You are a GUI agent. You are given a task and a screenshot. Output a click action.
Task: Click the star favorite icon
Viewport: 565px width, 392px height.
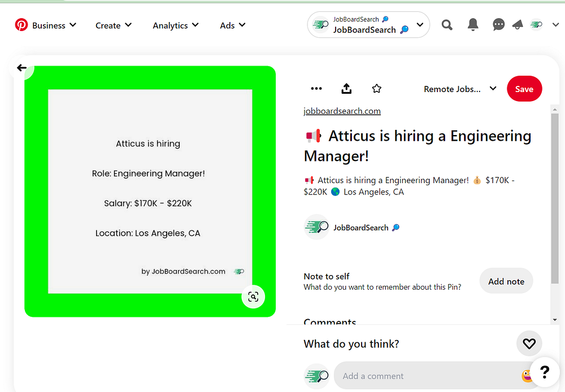[x=376, y=89]
